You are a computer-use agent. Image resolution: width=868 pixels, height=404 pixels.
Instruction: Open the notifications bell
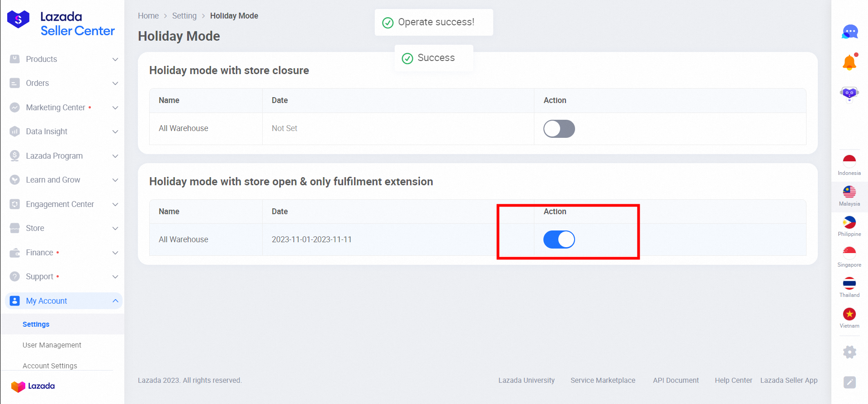849,62
